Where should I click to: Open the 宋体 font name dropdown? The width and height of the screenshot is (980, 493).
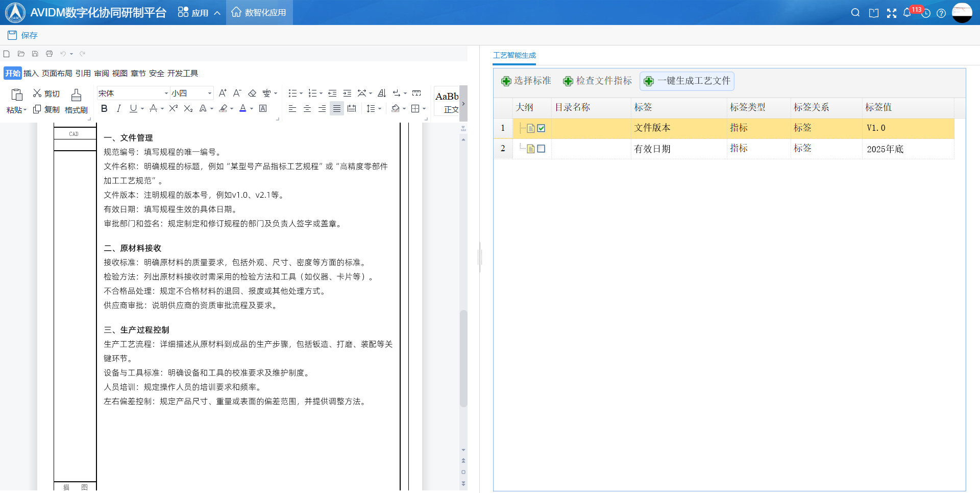pos(166,93)
